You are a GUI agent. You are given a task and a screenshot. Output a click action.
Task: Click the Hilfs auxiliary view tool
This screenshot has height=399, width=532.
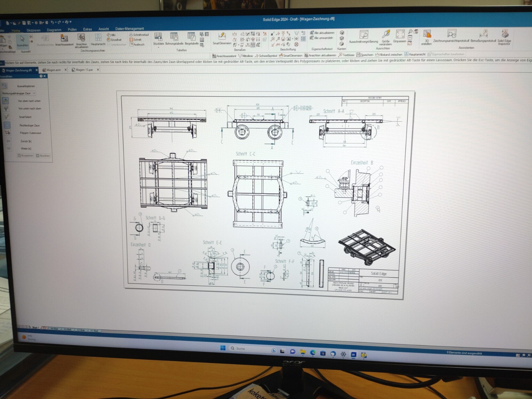111,35
